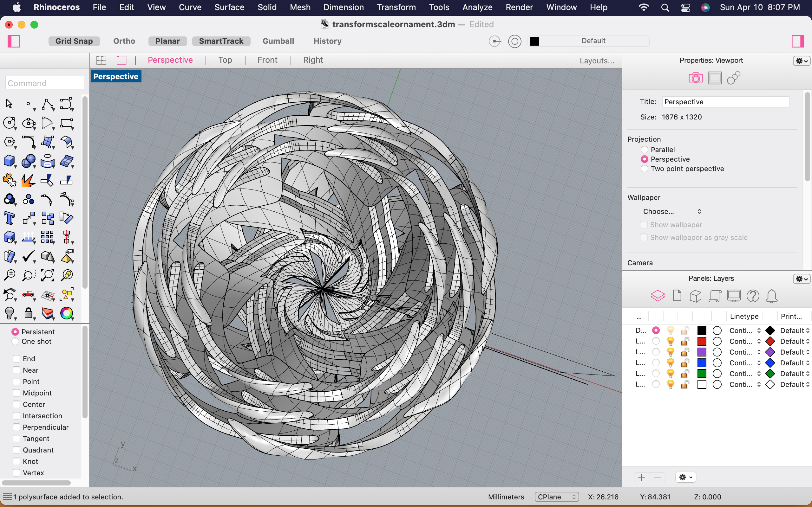812x507 pixels.
Task: Open the color wheel tool
Action: pos(67,313)
